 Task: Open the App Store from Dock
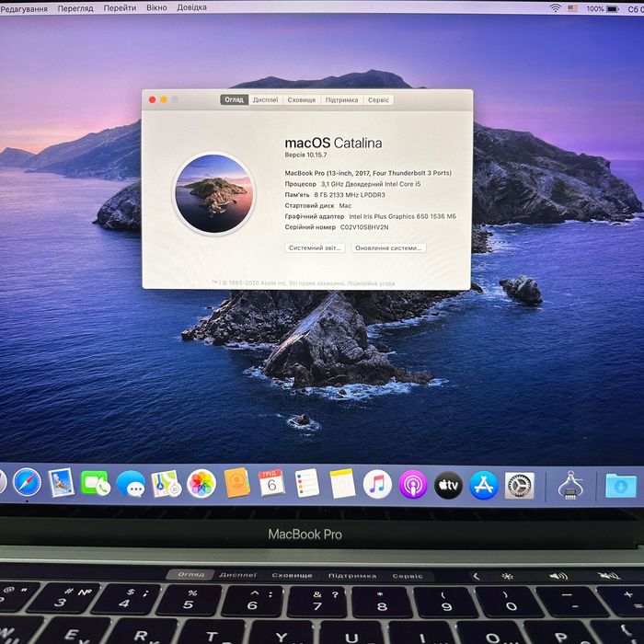(484, 485)
